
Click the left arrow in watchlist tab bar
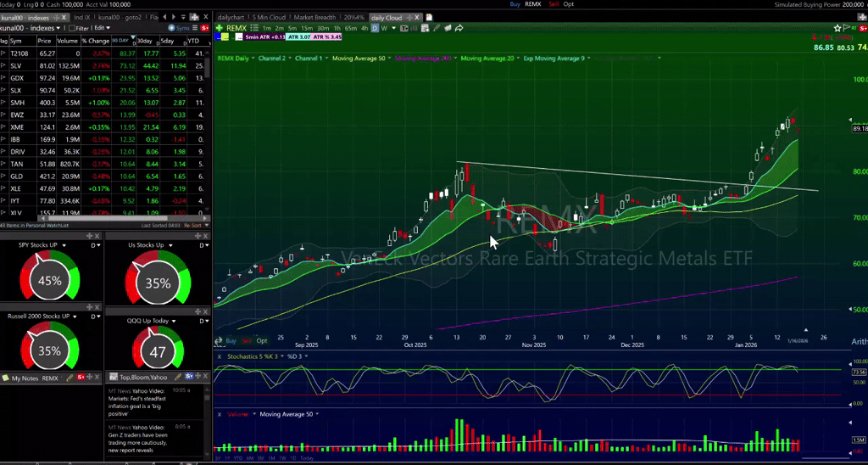164,17
